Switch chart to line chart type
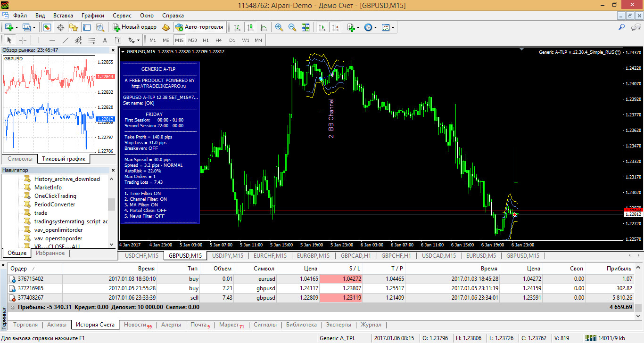 (264, 27)
